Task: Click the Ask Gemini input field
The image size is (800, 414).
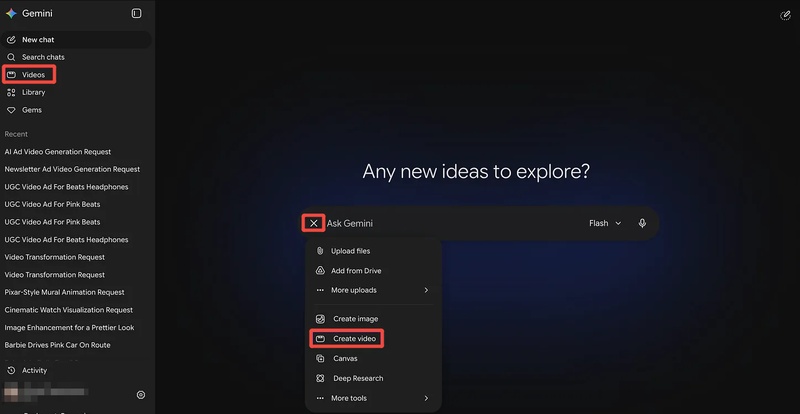Action: point(454,223)
